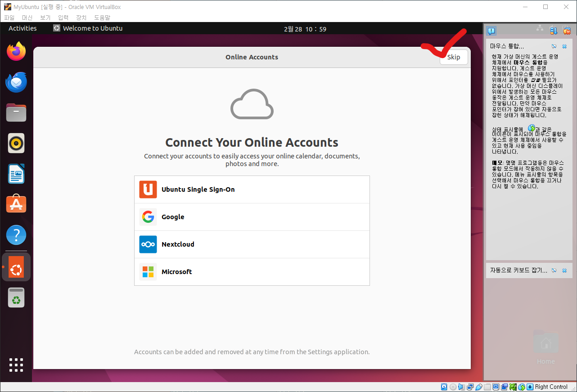Select the running Welcome to Ubuntu dock icon
The height and width of the screenshot is (392, 577).
coord(16,267)
